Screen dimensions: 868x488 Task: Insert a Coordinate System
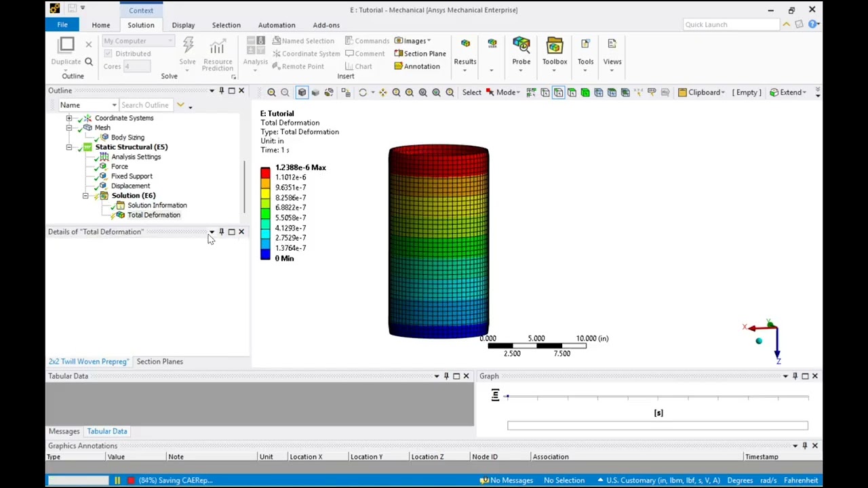point(306,54)
